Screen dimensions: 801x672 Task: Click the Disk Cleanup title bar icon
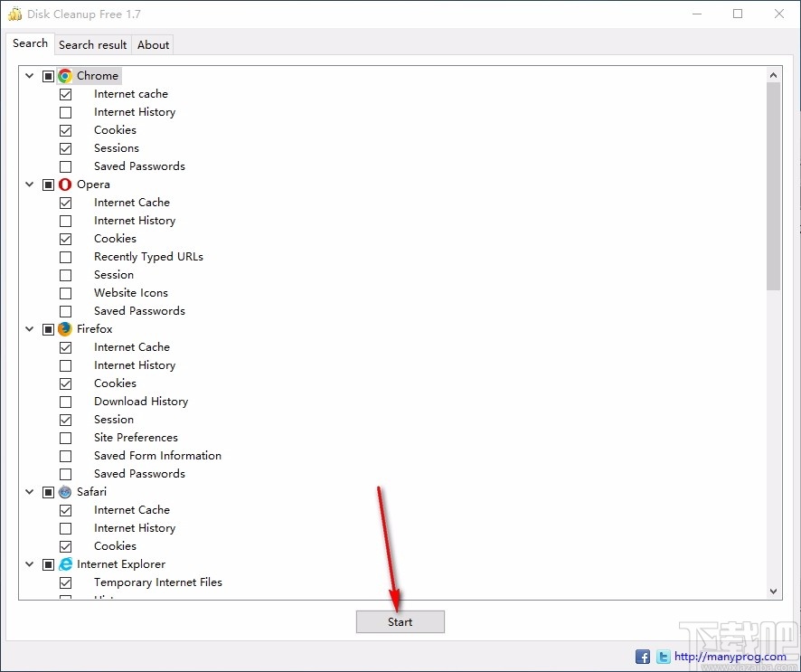(x=14, y=14)
